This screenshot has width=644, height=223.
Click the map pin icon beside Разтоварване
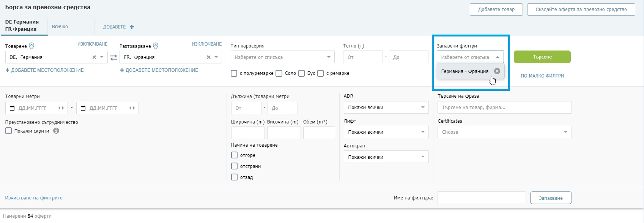[x=156, y=46]
